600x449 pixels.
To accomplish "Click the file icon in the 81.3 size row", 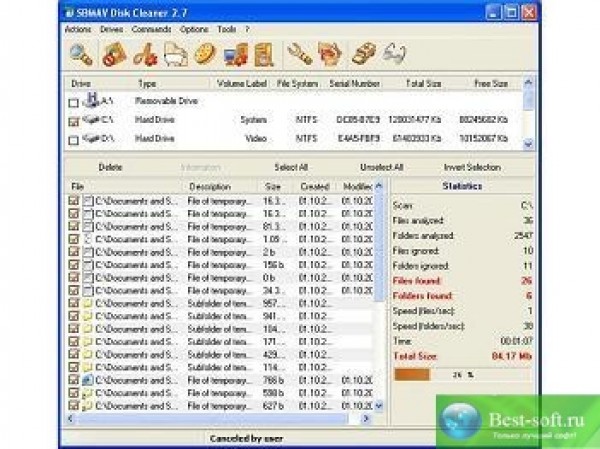I will (88, 226).
